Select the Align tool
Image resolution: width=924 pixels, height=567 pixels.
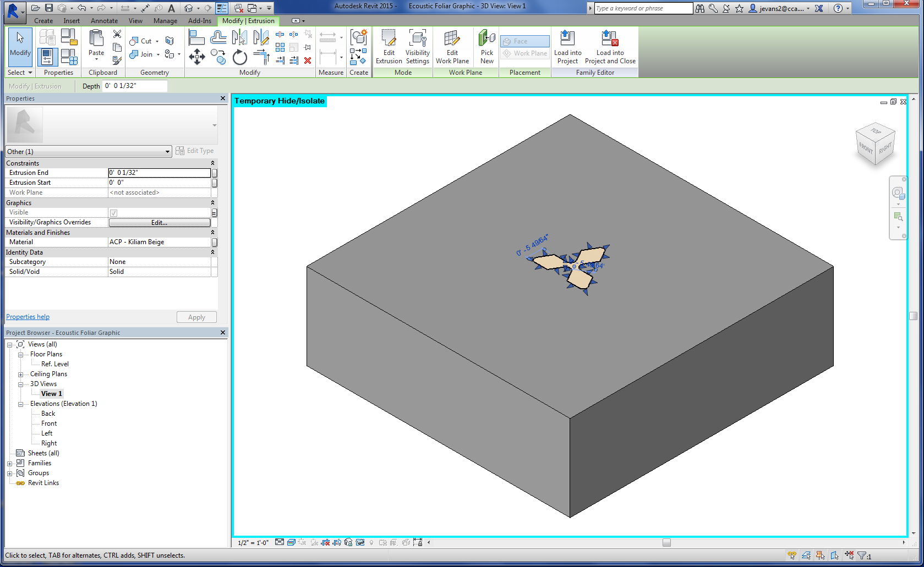coord(196,37)
